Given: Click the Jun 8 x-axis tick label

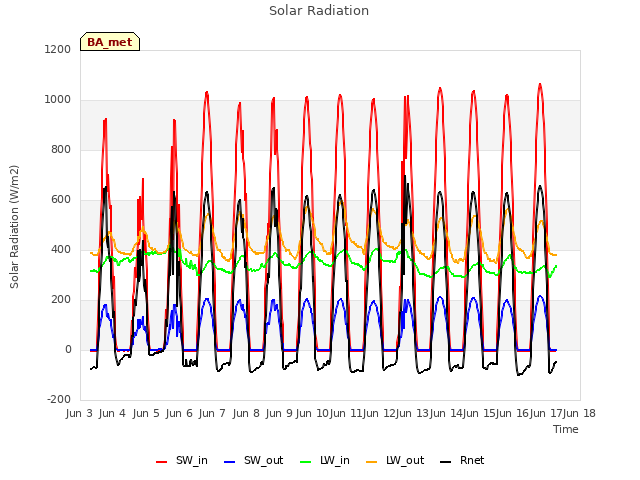Looking at the screenshot, I should pyautogui.click(x=246, y=413).
